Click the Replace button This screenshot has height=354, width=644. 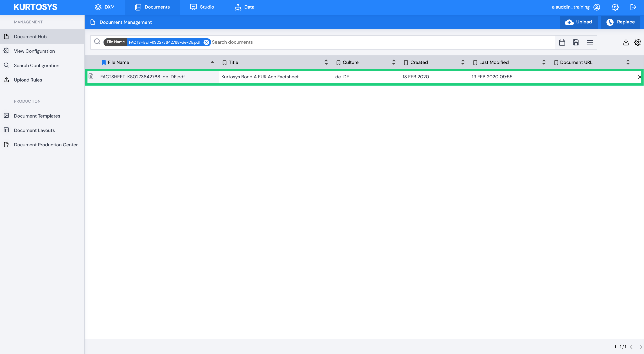pyautogui.click(x=621, y=22)
